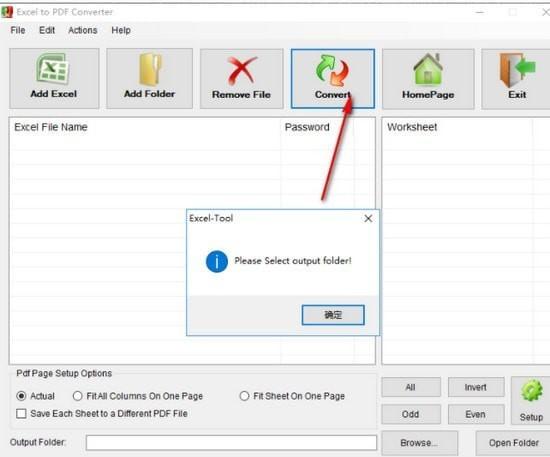Open the Help menu
This screenshot has width=550, height=457.
pyautogui.click(x=121, y=30)
